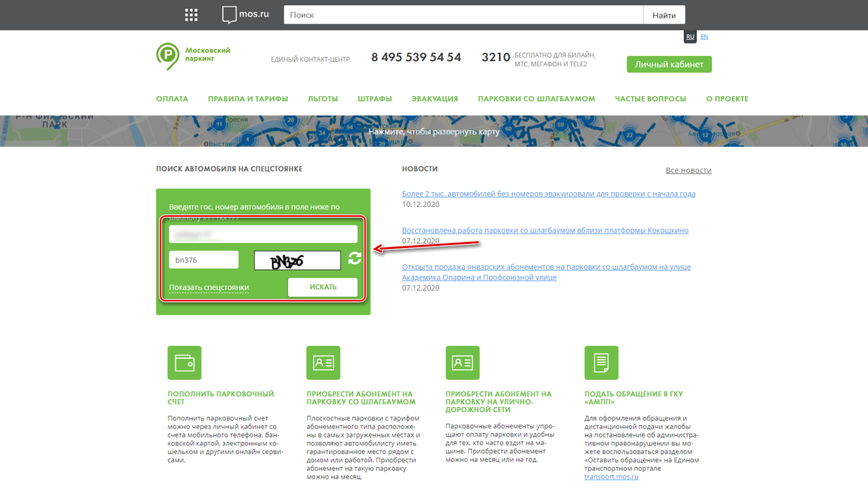Screen dimensions: 868x489
Task: Open the О ПРОЕКТЕ menu
Action: point(727,98)
